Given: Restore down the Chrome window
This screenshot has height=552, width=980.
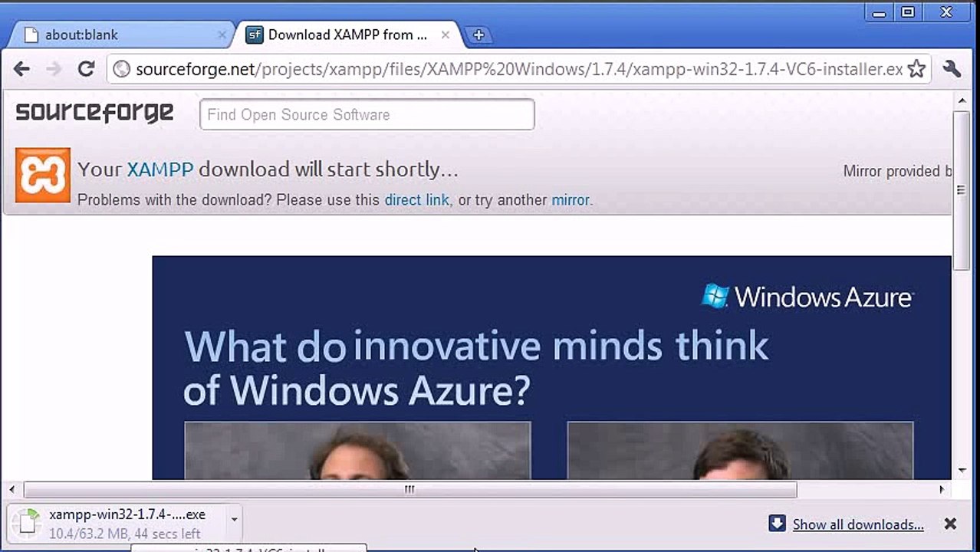Looking at the screenshot, I should 908,12.
